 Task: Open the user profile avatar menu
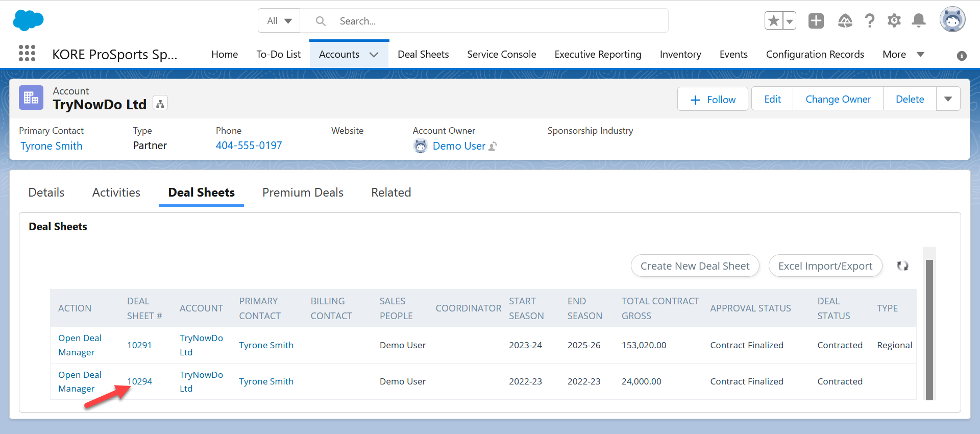pos(952,20)
